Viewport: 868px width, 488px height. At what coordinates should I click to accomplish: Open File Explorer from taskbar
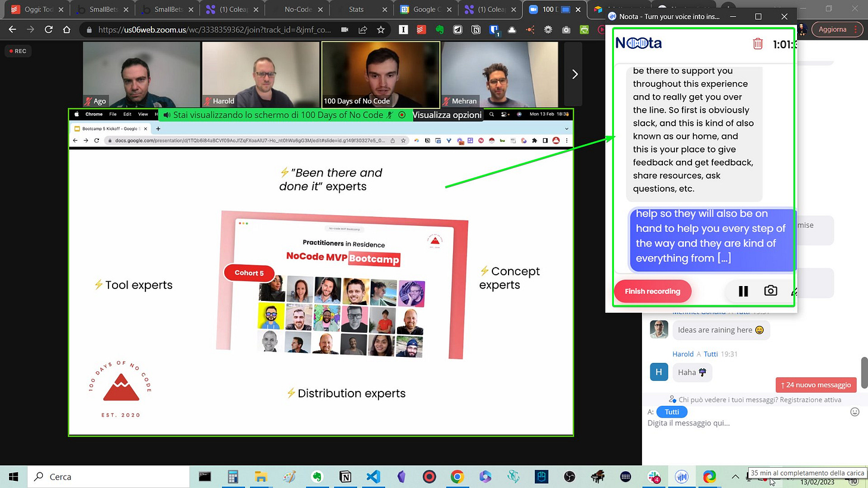coord(261,477)
